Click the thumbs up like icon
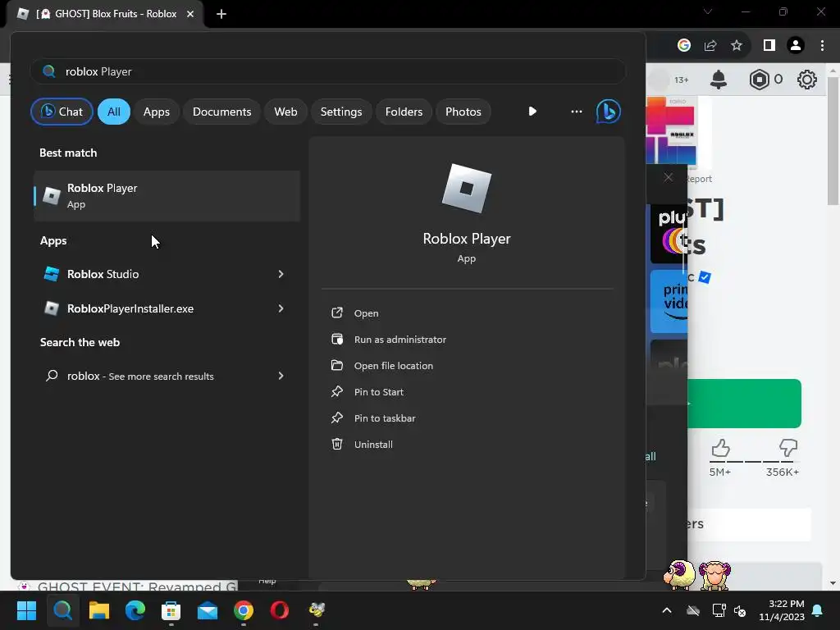Image resolution: width=840 pixels, height=630 pixels. pos(720,448)
